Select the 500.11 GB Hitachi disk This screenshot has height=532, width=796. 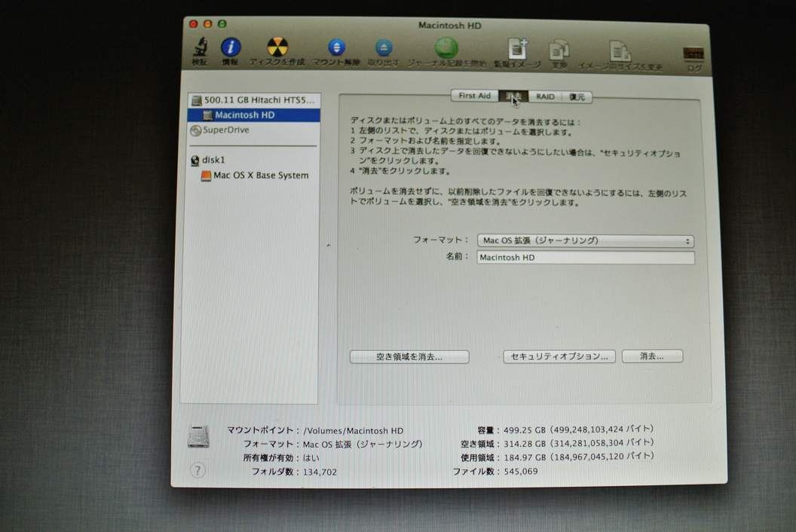pos(253,100)
